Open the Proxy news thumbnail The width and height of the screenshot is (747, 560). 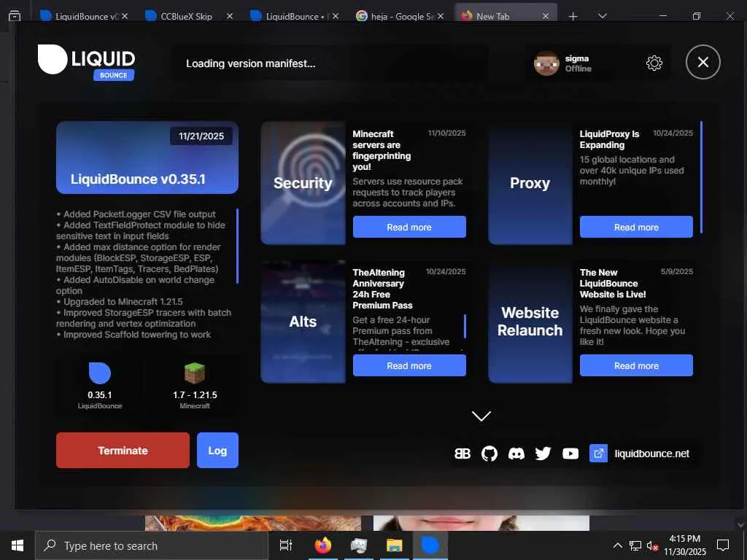(530, 183)
